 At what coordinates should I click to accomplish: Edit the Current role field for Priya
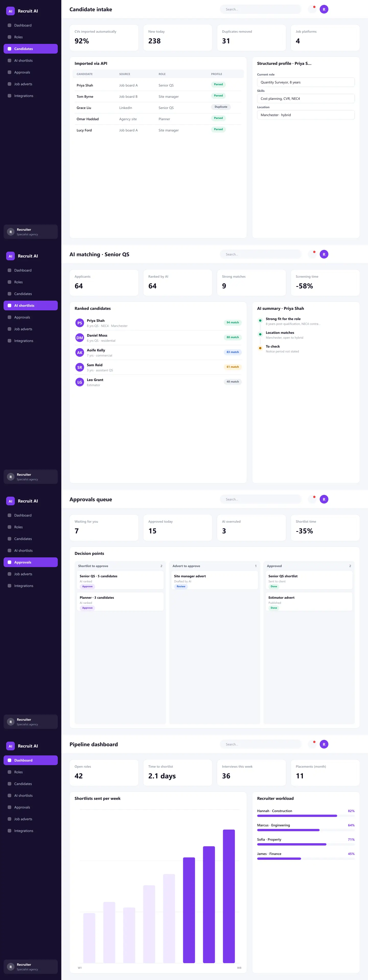pyautogui.click(x=306, y=82)
